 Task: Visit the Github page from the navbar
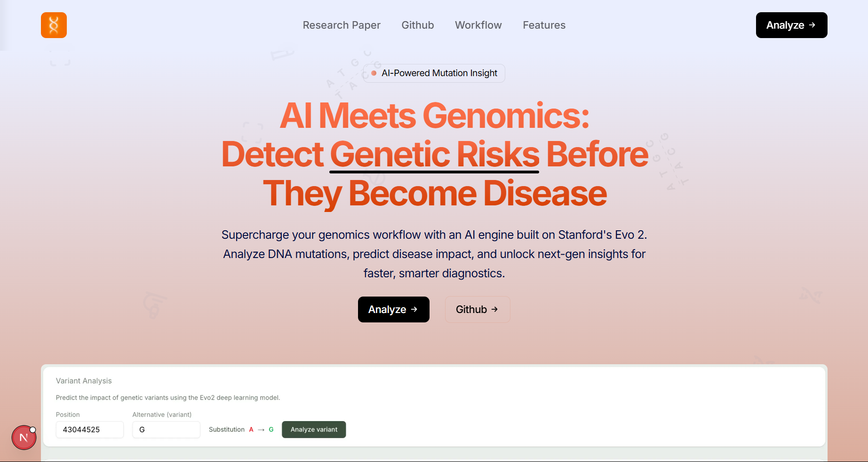pyautogui.click(x=417, y=25)
